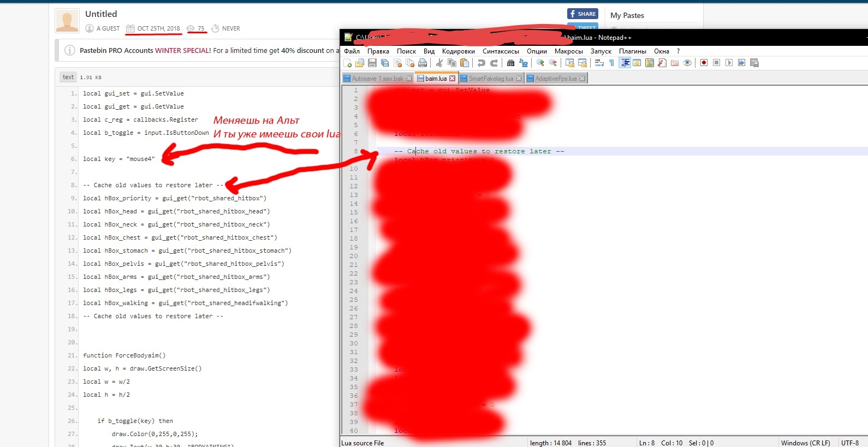Close the current document using toolbar icon
The image size is (868, 447).
[x=397, y=63]
